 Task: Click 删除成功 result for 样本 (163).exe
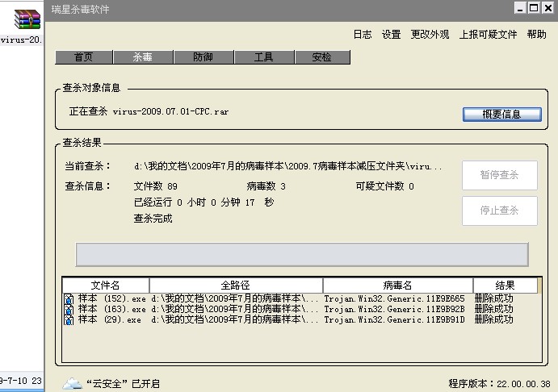click(x=494, y=309)
